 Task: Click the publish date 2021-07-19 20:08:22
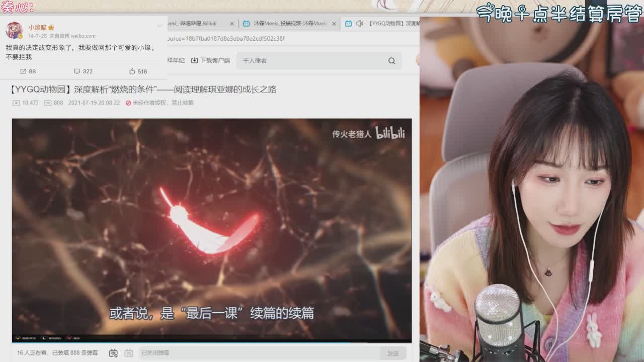(x=94, y=103)
